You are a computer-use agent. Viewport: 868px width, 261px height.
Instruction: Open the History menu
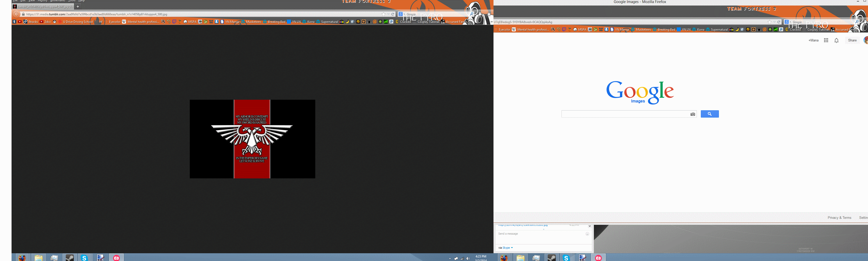click(x=42, y=1)
